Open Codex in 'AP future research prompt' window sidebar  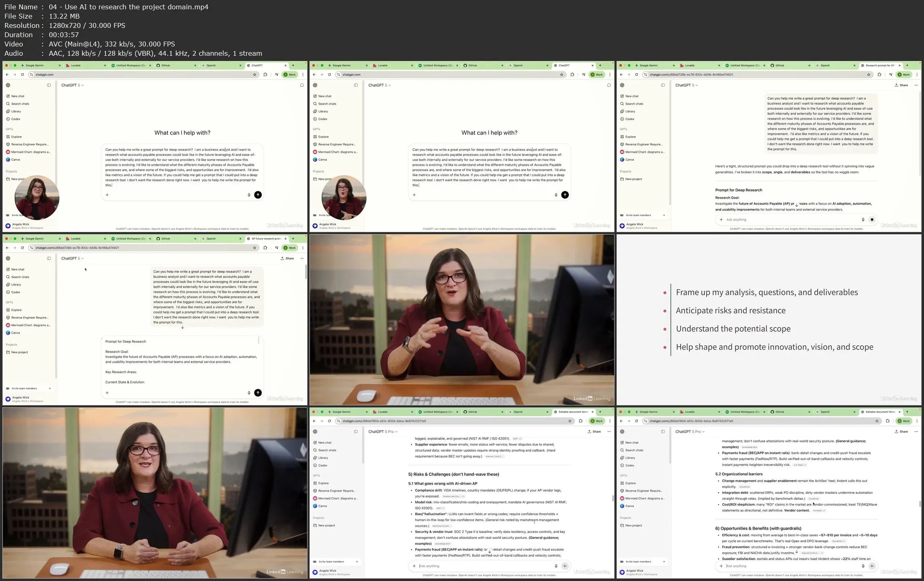point(16,292)
